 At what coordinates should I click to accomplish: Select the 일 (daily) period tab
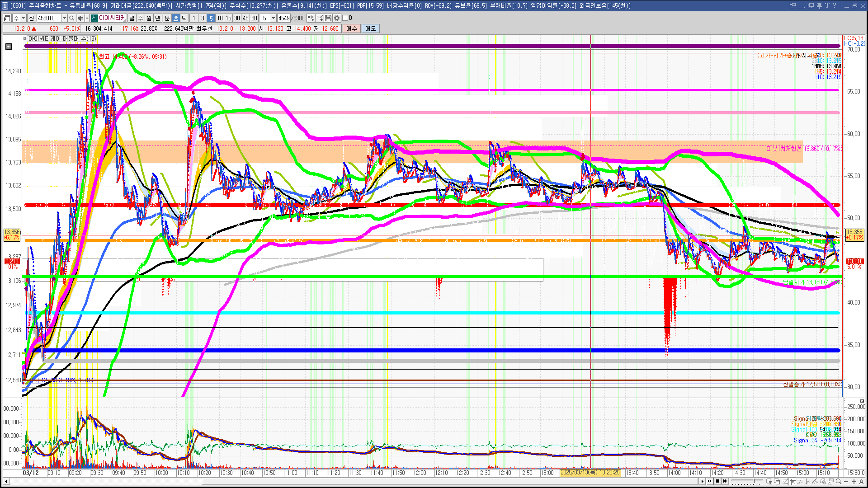(132, 18)
